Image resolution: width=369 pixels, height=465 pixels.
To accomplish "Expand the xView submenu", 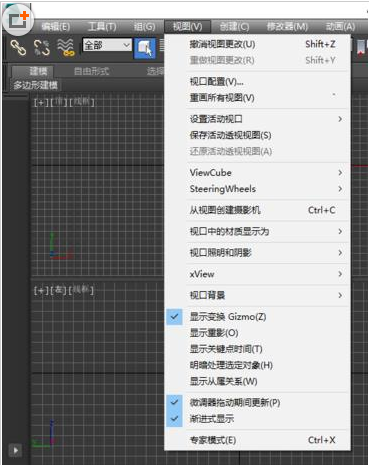I will click(x=258, y=274).
